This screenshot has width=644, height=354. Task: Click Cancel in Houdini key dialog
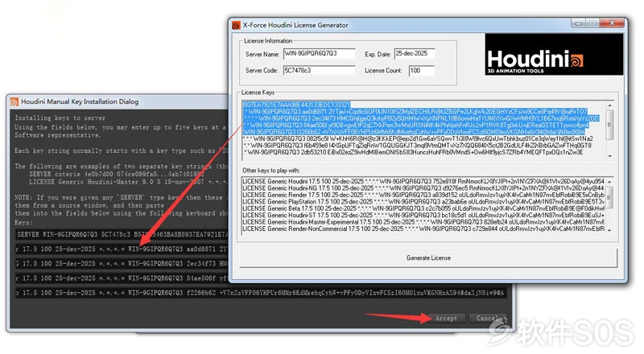[488, 319]
